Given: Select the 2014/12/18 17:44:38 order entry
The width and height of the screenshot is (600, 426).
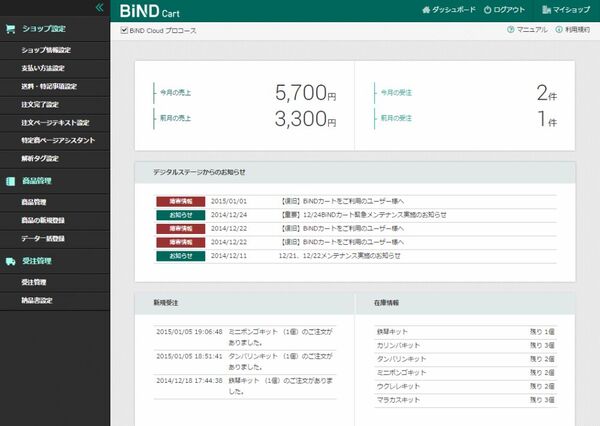Looking at the screenshot, I should pos(245,386).
